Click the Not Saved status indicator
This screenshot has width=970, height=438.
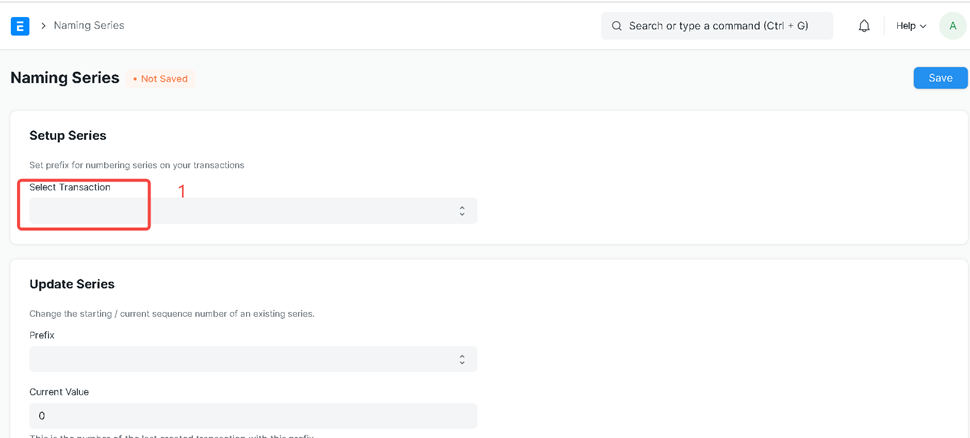pos(161,79)
